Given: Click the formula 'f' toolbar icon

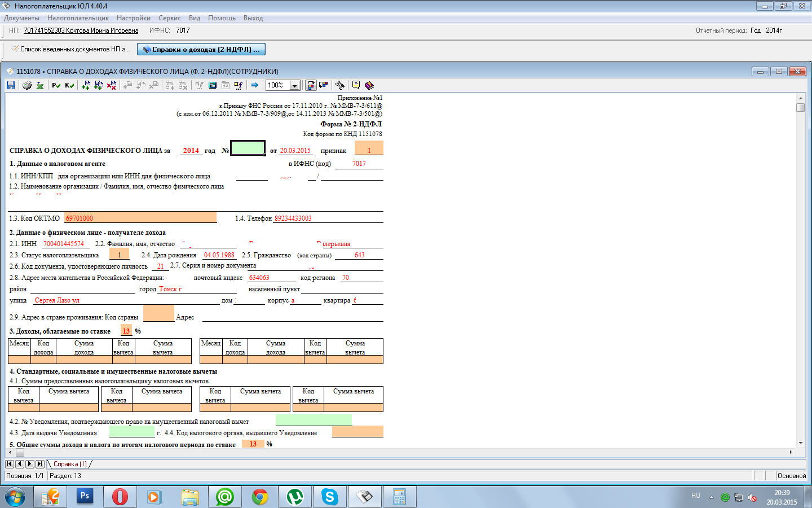Looking at the screenshot, I should pyautogui.click(x=239, y=85).
